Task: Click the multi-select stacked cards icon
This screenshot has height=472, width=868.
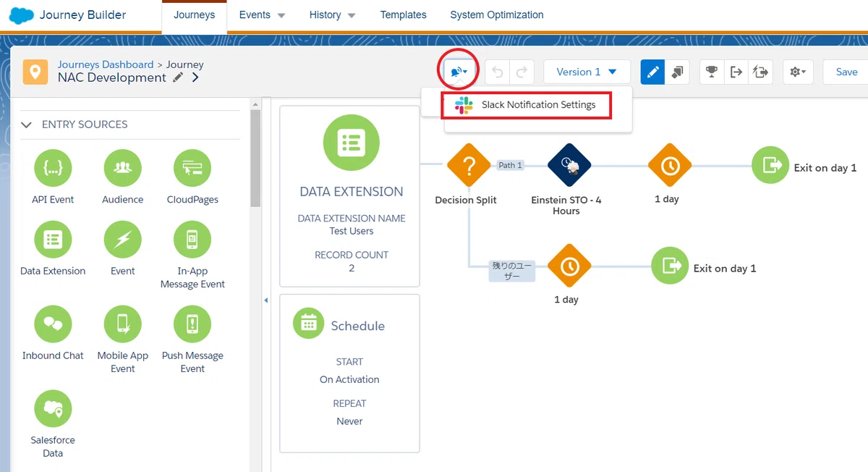Action: point(678,72)
